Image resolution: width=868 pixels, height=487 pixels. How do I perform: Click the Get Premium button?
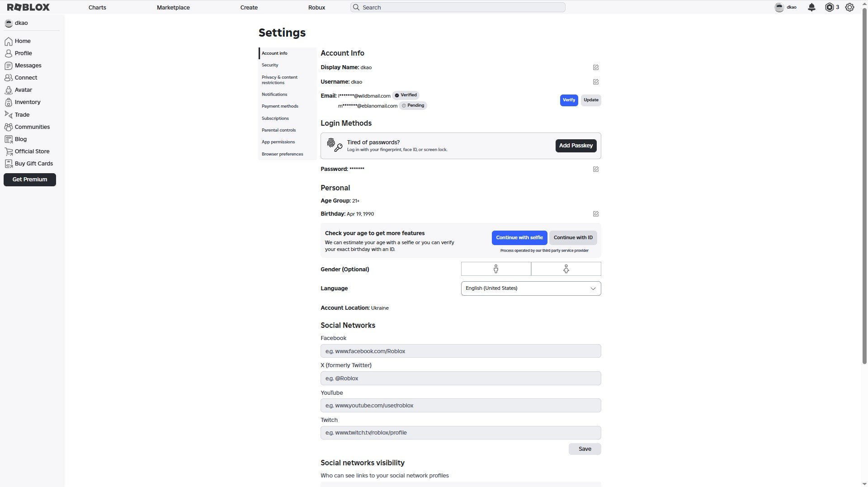30,180
